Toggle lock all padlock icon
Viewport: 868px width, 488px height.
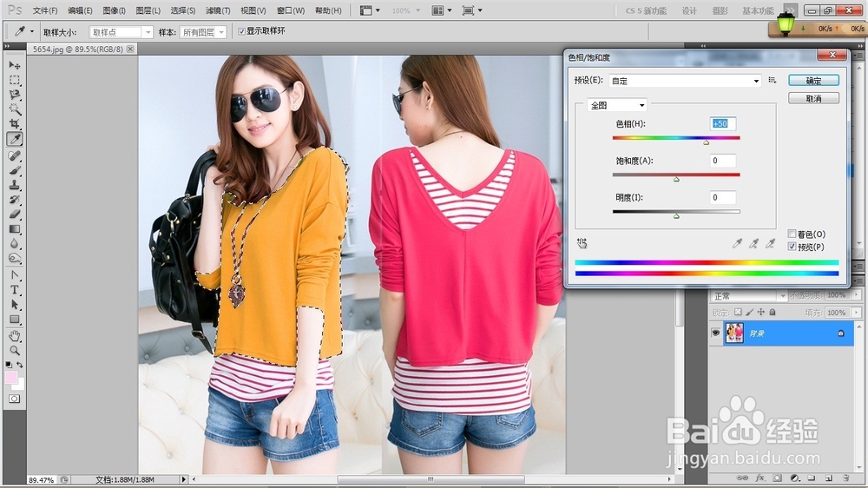pos(773,313)
